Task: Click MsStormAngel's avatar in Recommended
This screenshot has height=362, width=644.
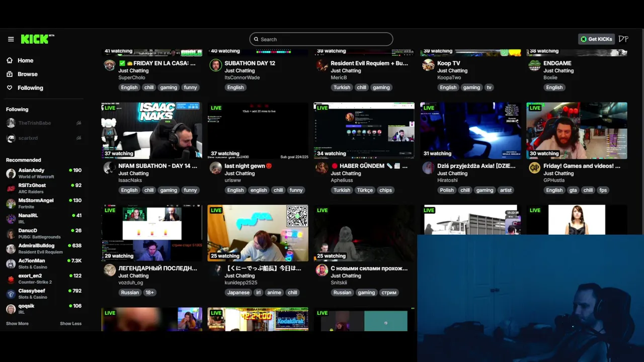Action: click(11, 204)
